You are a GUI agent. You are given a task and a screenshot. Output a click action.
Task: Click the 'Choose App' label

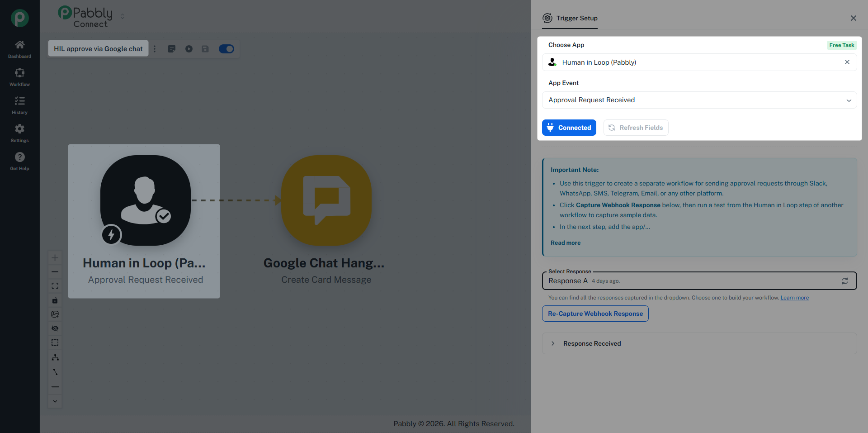(566, 45)
